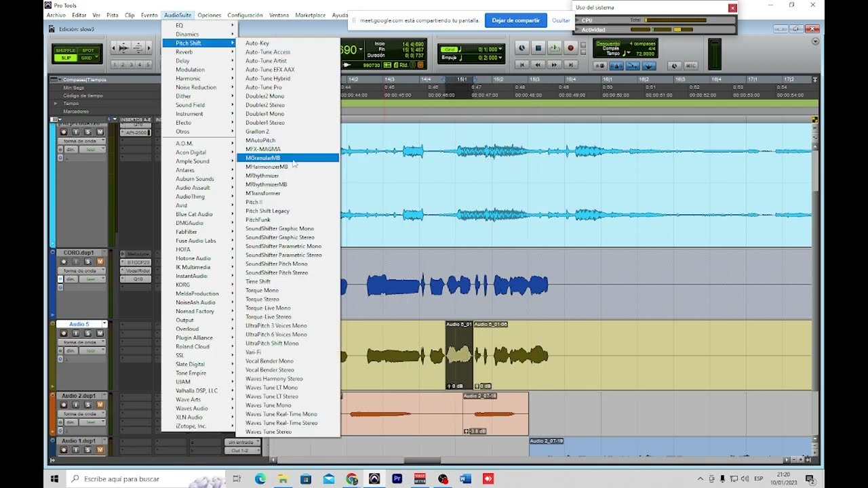Click Go to End transport button
868x488 pixels.
point(570,64)
